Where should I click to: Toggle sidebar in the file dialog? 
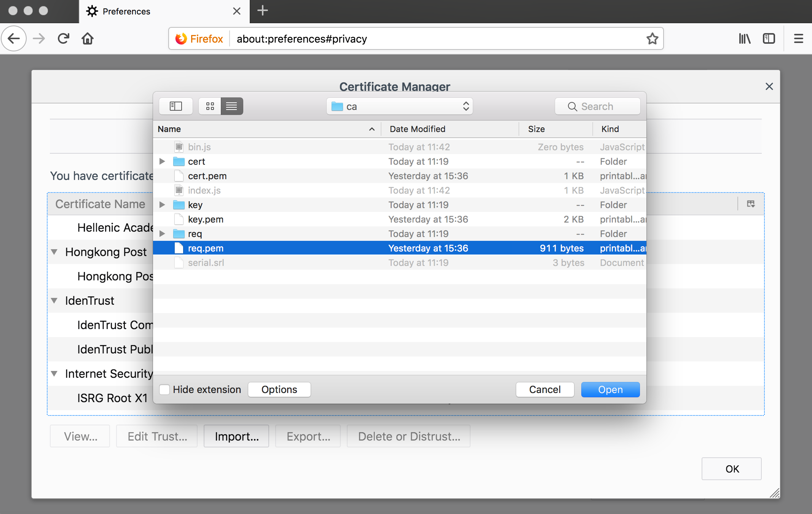click(175, 106)
